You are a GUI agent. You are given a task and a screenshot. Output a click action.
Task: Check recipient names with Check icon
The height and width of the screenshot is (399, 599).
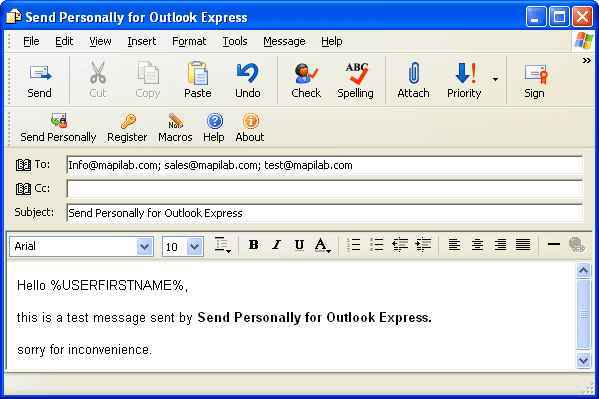click(306, 73)
